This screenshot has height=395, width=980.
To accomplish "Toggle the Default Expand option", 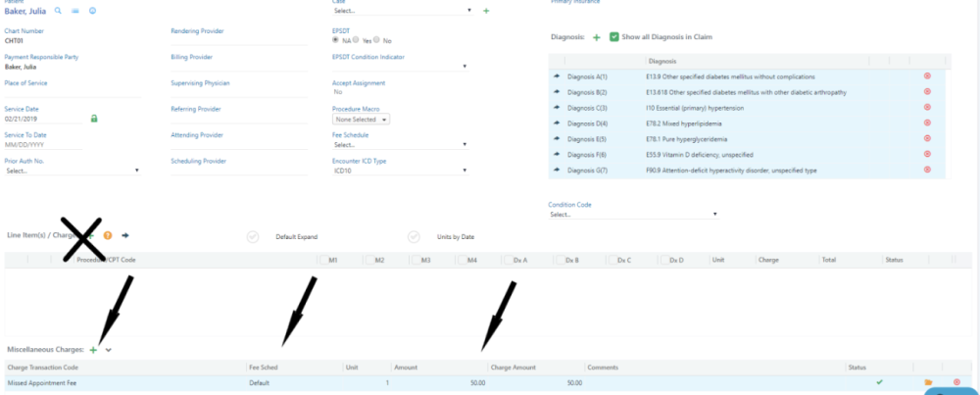I will coord(253,237).
